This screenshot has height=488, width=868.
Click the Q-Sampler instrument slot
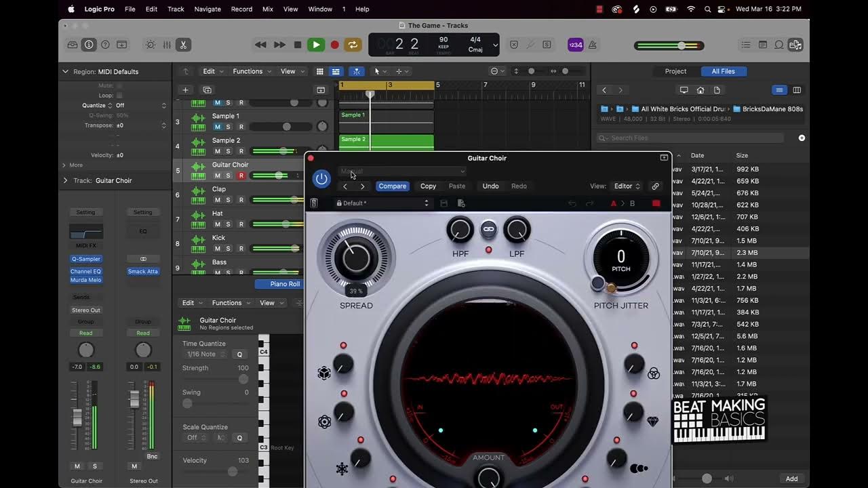(x=86, y=259)
